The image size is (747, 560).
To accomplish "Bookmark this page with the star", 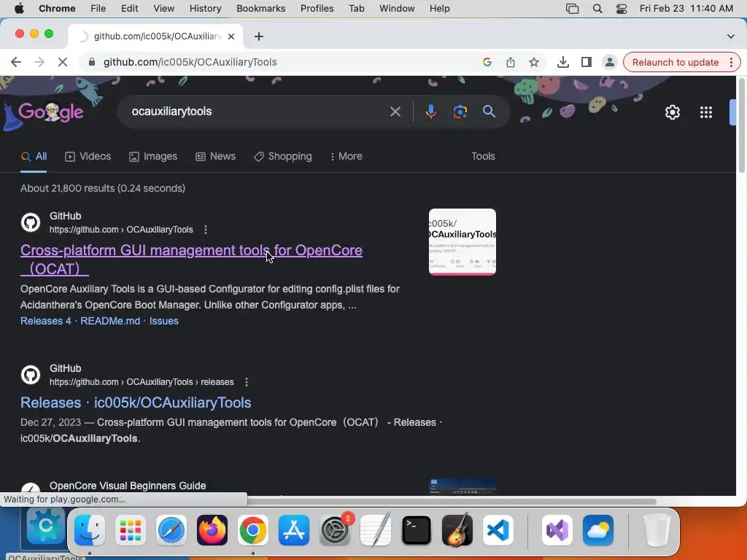I will pos(534,62).
